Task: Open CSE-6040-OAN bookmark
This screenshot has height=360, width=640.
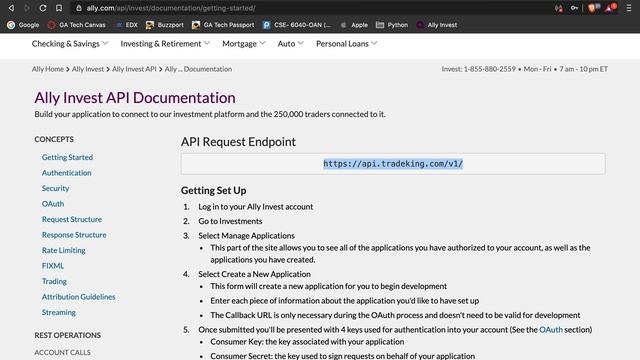Action: [x=297, y=25]
